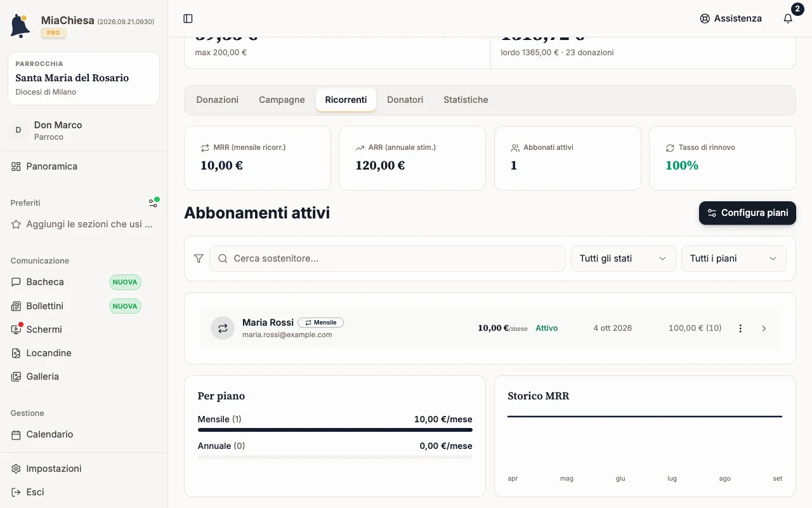Click the NUOVA badge next to Bacheca
The height and width of the screenshot is (508, 812).
pyautogui.click(x=125, y=282)
